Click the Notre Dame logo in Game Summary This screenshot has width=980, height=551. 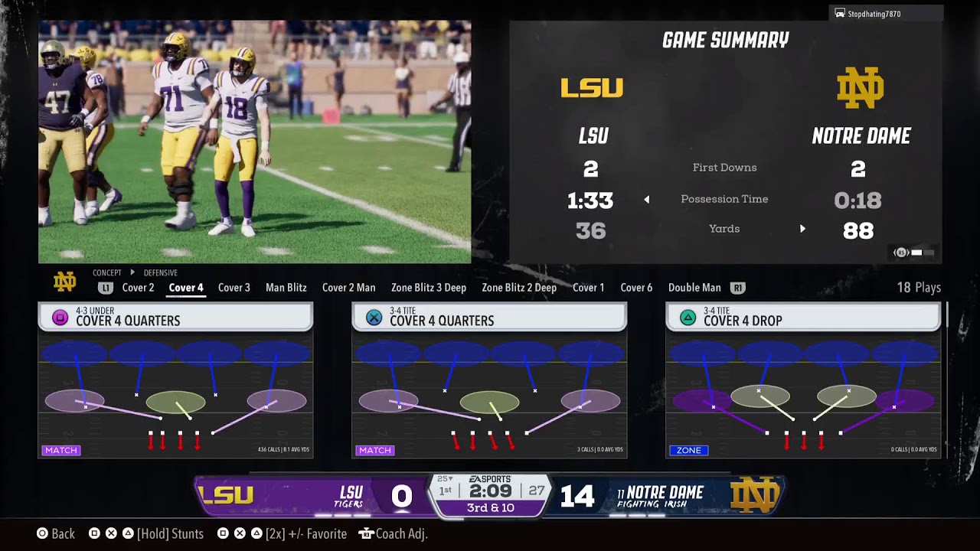click(x=860, y=87)
